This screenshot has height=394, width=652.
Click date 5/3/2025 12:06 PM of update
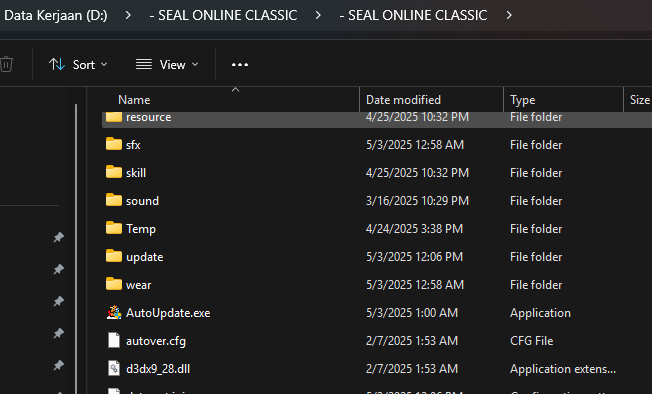(414, 257)
